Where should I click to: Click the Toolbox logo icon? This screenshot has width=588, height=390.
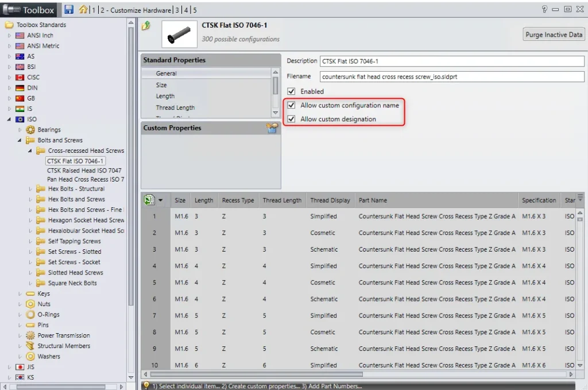point(11,10)
